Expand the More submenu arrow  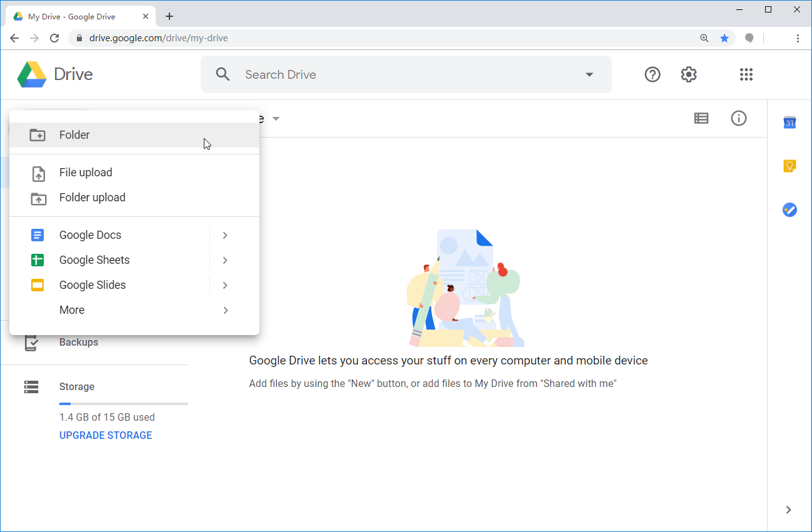coord(225,310)
